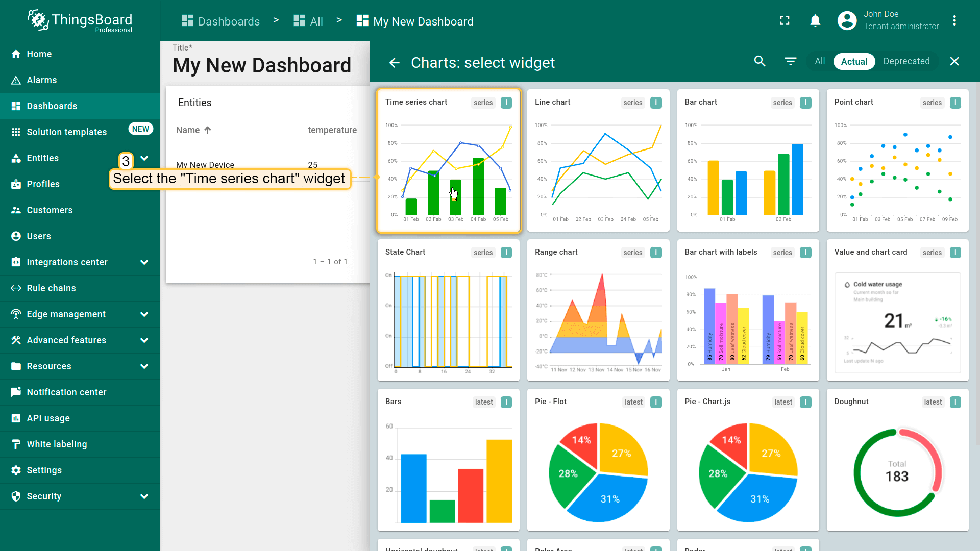
Task: Select the Line chart widget
Action: (598, 160)
